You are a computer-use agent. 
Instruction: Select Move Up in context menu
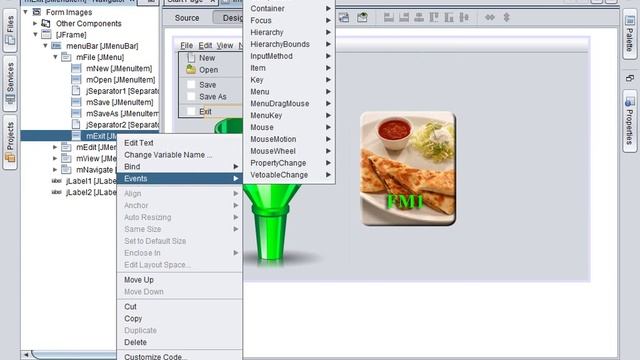tap(180, 280)
